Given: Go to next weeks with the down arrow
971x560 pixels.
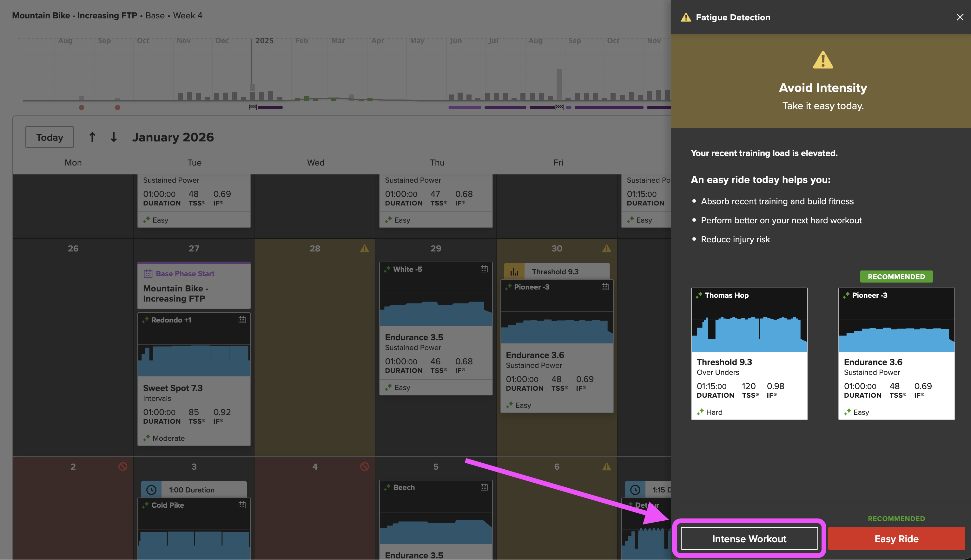Looking at the screenshot, I should [x=114, y=137].
